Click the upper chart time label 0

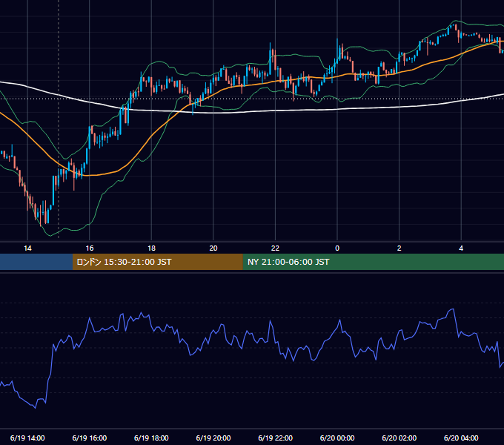337,248
